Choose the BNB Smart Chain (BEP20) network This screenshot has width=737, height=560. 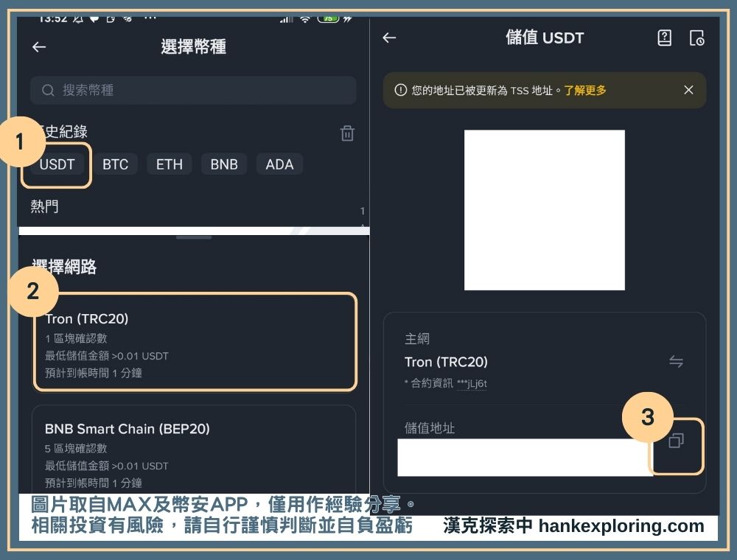194,449
